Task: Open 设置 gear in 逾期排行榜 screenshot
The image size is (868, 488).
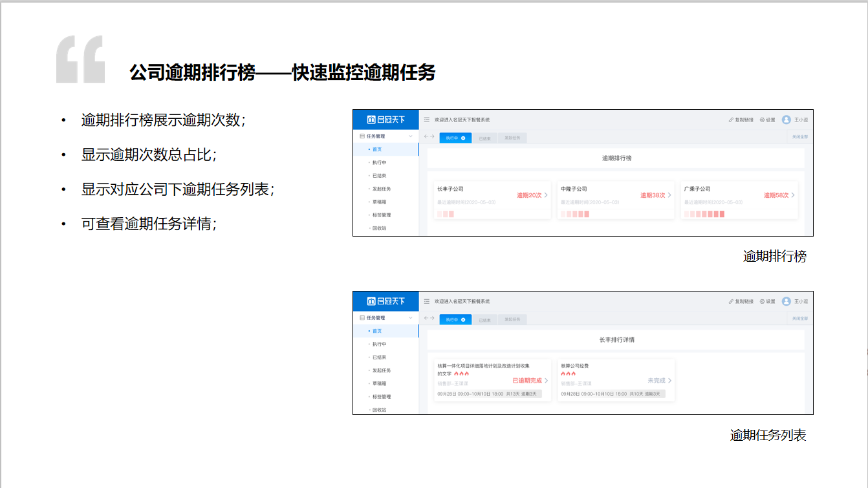Action: (762, 120)
